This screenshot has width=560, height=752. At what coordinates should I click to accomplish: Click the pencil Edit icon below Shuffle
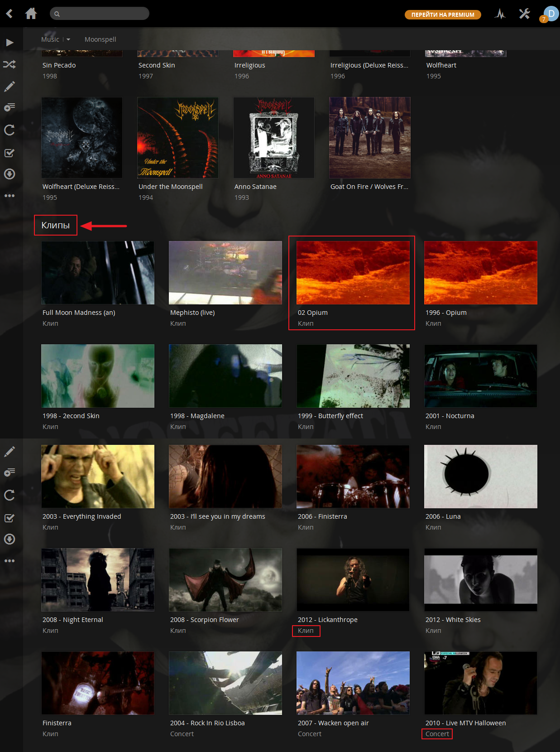(10, 86)
